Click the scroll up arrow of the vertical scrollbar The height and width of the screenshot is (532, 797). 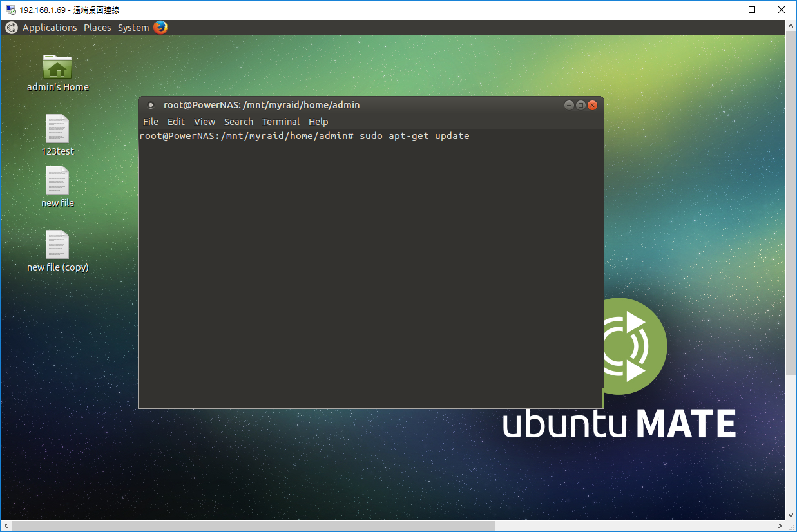[791, 25]
